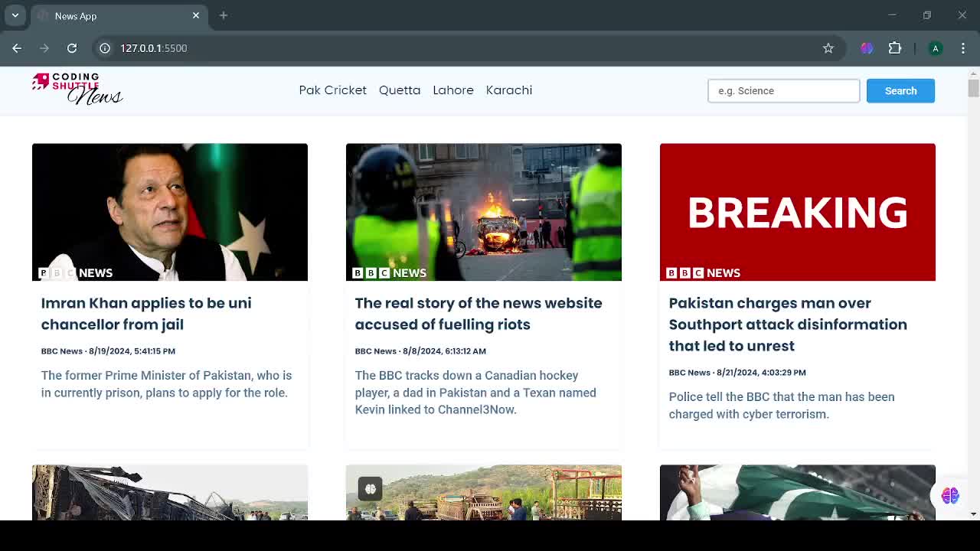Reload the page with refresh icon

point(72,48)
